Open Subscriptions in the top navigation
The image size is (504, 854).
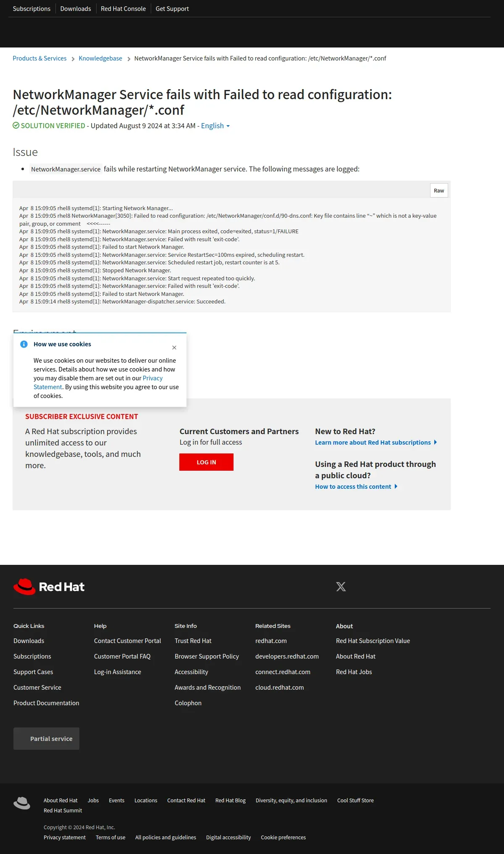31,8
